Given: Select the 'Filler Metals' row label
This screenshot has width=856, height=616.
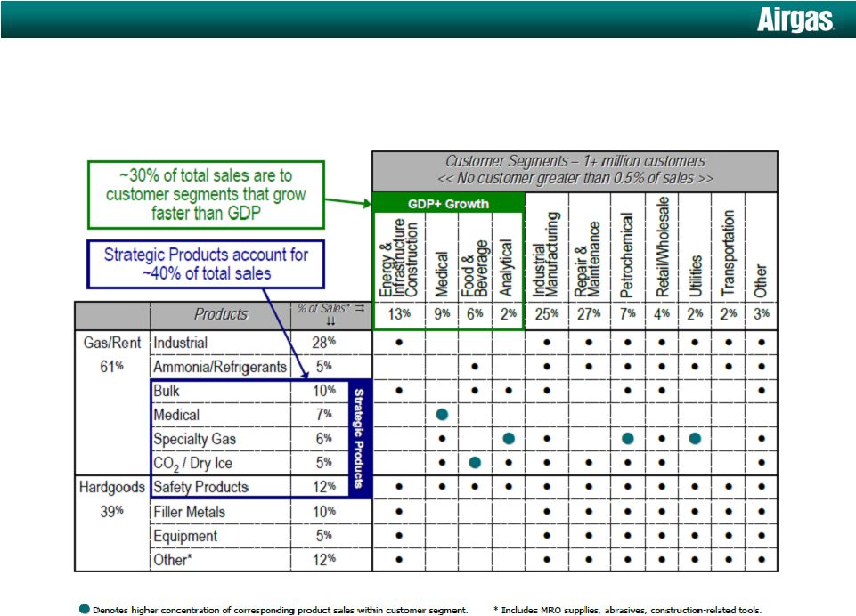Looking at the screenshot, I should click(190, 513).
